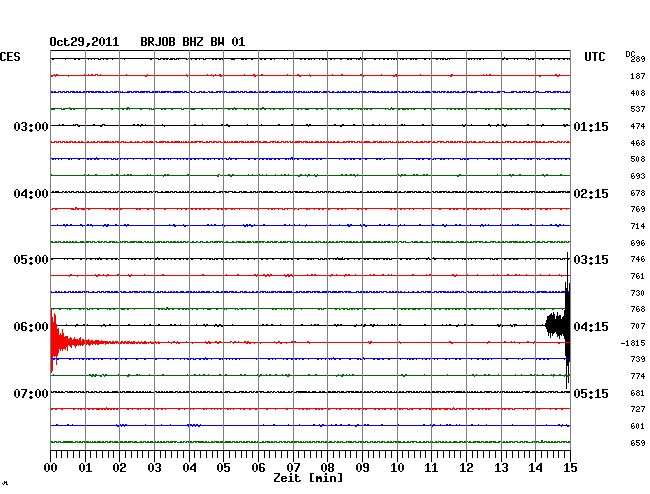650x494 pixels.
Task: Click the DC offset value 678
Action: [x=638, y=193]
